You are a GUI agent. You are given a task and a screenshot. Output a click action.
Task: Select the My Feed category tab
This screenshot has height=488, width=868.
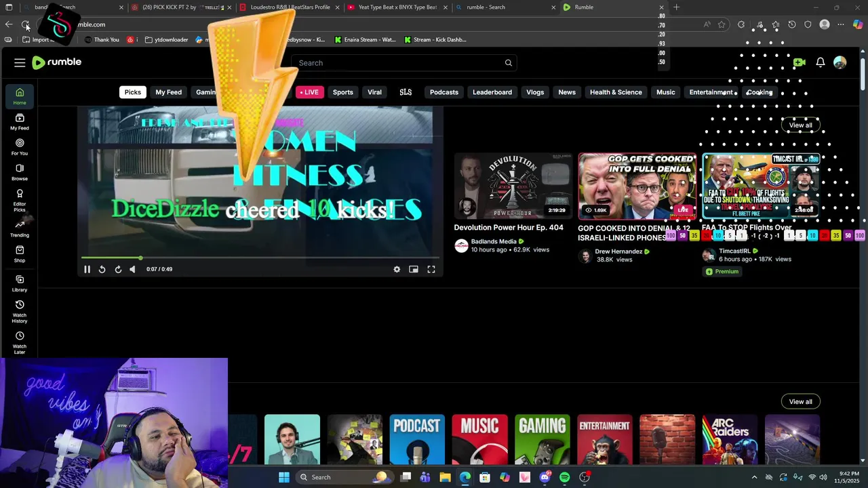pyautogui.click(x=168, y=92)
